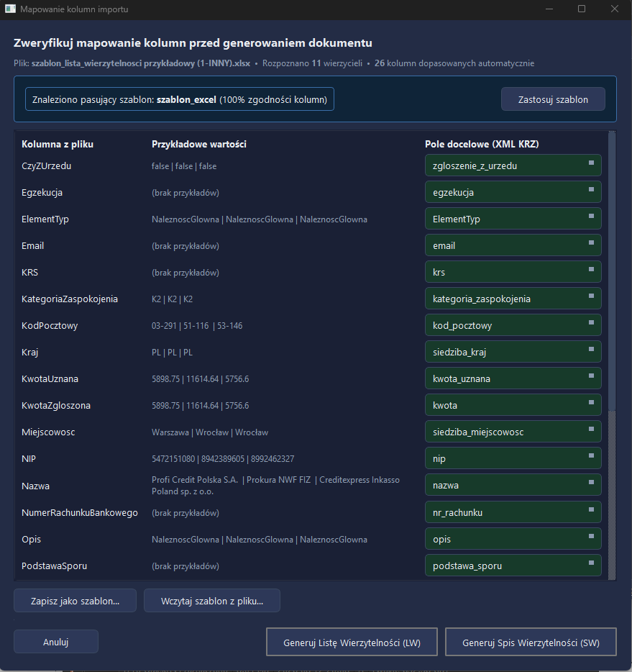Click the Pole docelowe (XML KRZ) header
This screenshot has height=672, width=632.
[x=482, y=144]
